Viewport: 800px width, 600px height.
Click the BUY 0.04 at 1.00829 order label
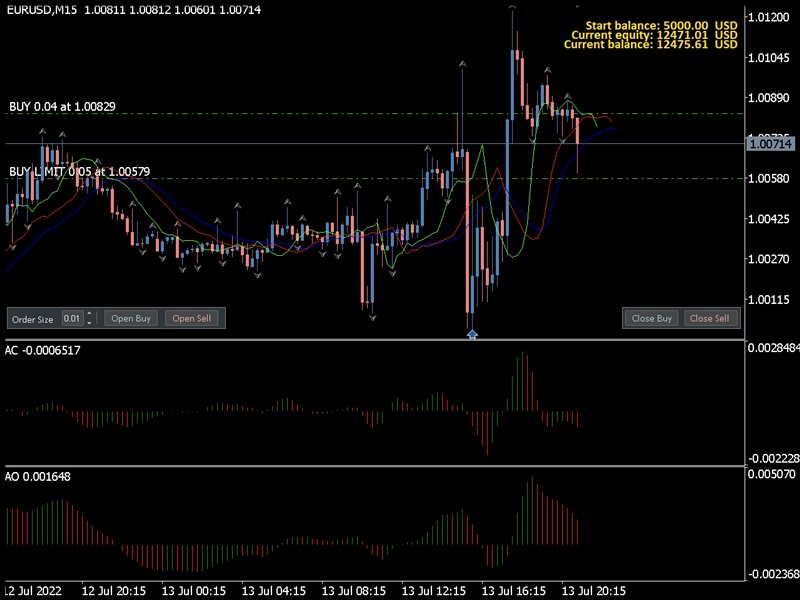(60, 100)
